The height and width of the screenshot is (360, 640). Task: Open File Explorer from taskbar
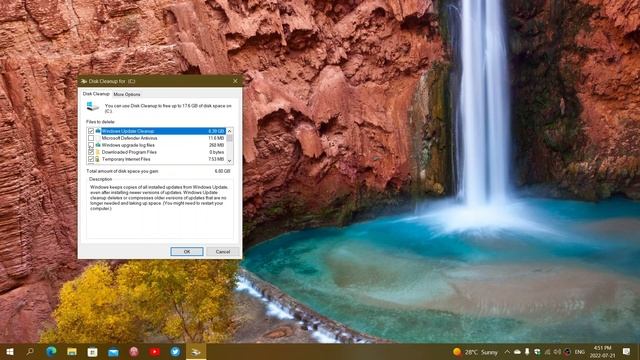pyautogui.click(x=72, y=352)
